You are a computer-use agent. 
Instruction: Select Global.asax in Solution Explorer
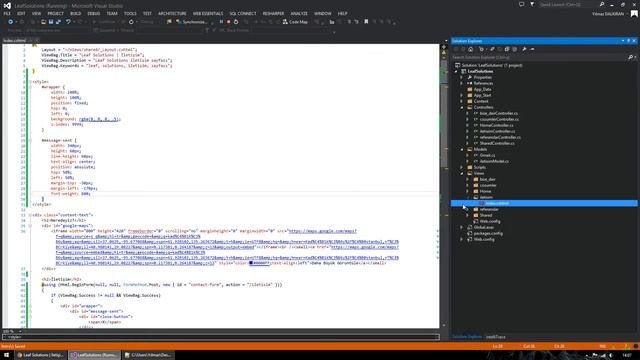point(484,227)
